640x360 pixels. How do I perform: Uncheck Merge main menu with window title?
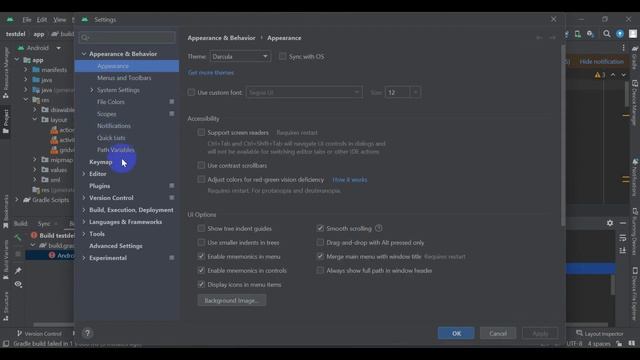(x=320, y=256)
